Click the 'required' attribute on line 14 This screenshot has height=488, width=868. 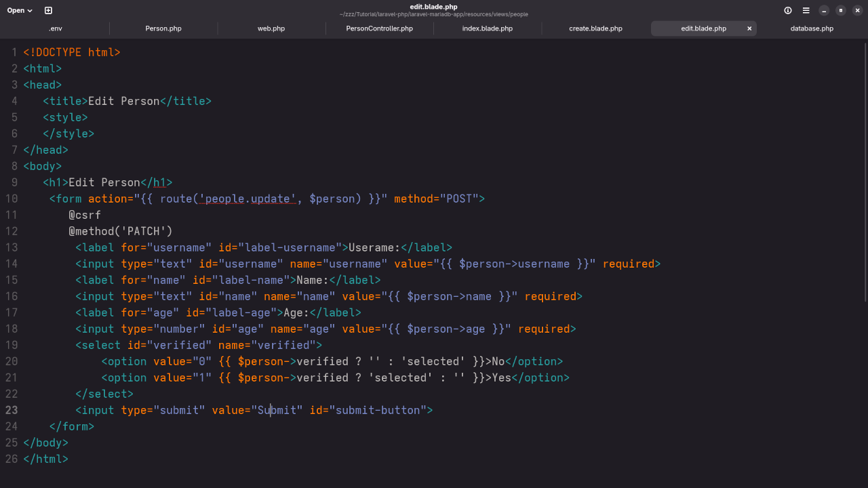[629, 264]
